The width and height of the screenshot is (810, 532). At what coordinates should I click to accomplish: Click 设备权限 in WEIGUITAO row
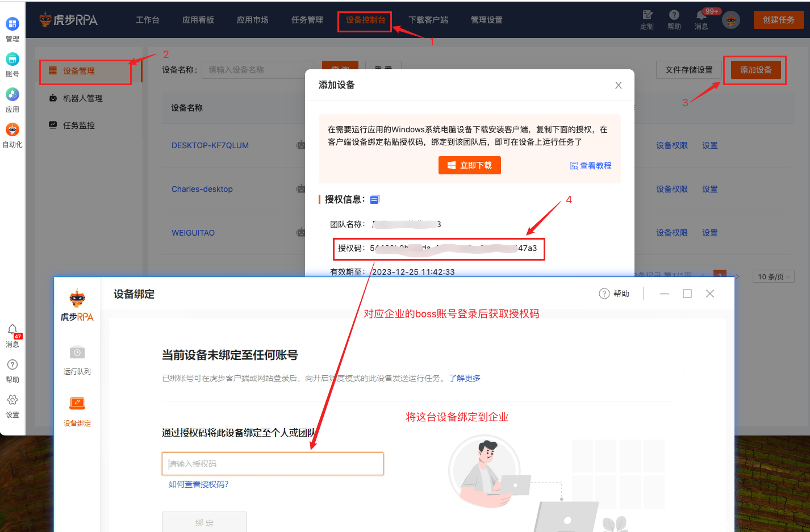(x=672, y=233)
